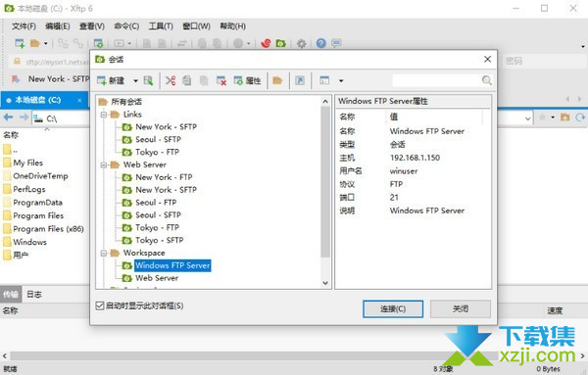Click the session tree scroll up arrow
Screen dimensions: 588x375
pos(325,102)
